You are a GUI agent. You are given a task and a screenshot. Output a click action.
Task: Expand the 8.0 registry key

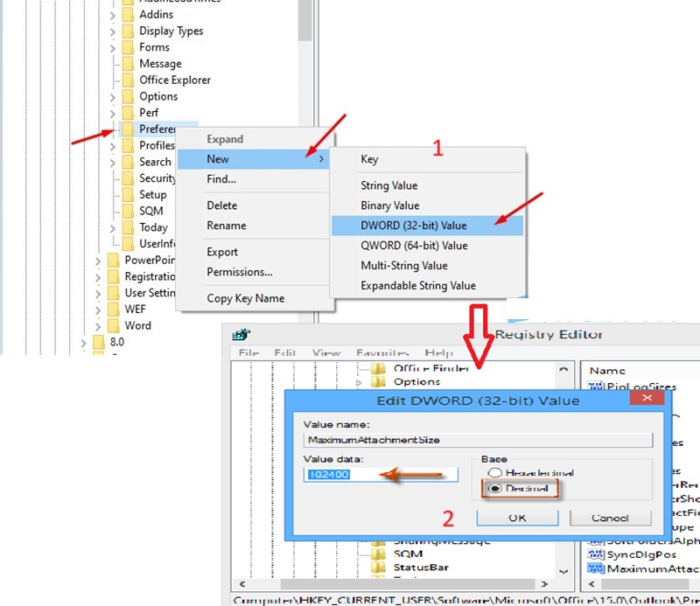pyautogui.click(x=84, y=343)
